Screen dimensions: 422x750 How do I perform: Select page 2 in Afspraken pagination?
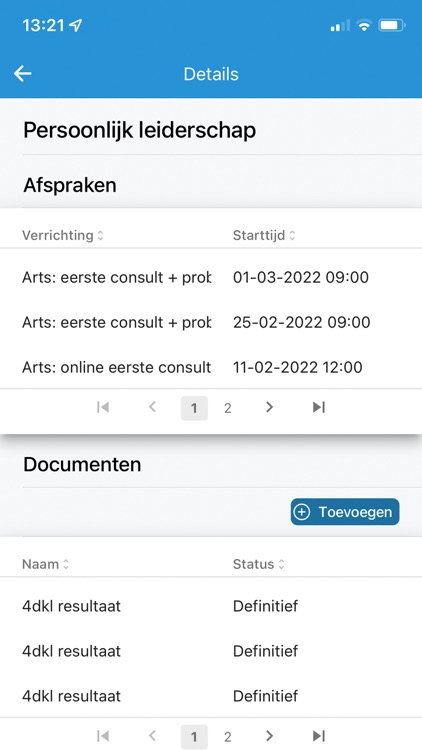pyautogui.click(x=228, y=408)
